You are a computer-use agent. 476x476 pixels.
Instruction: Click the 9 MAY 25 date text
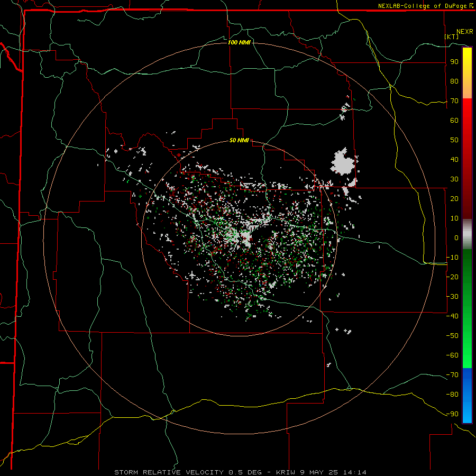click(x=319, y=472)
